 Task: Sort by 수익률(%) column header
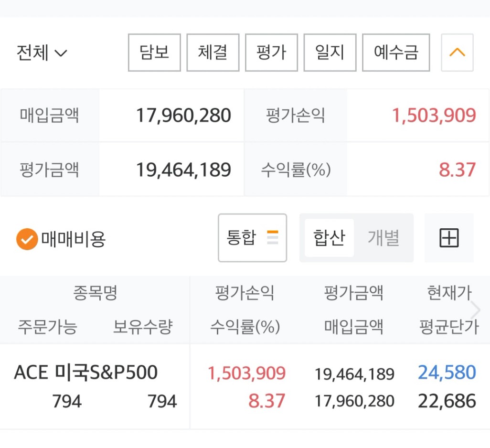click(x=245, y=327)
